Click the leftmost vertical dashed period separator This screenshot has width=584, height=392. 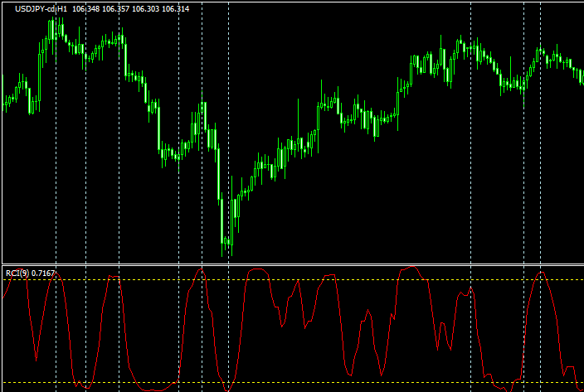pyautogui.click(x=56, y=166)
